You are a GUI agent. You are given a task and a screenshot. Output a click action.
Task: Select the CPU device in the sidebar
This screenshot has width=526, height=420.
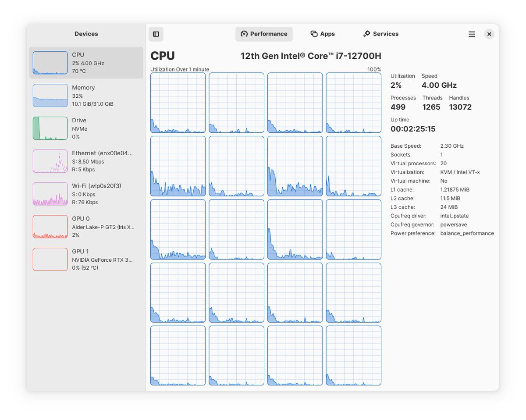86,63
